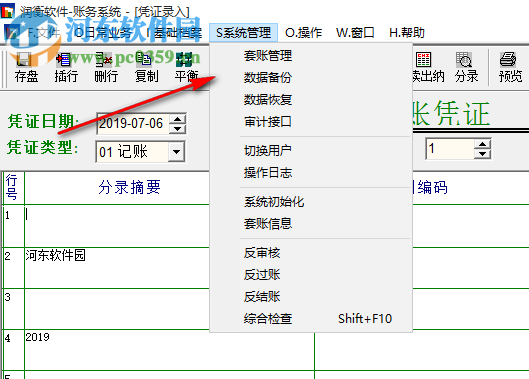Image resolution: width=529 pixels, height=379 pixels.
Task: Select 反审核 menu item
Action: (x=311, y=253)
